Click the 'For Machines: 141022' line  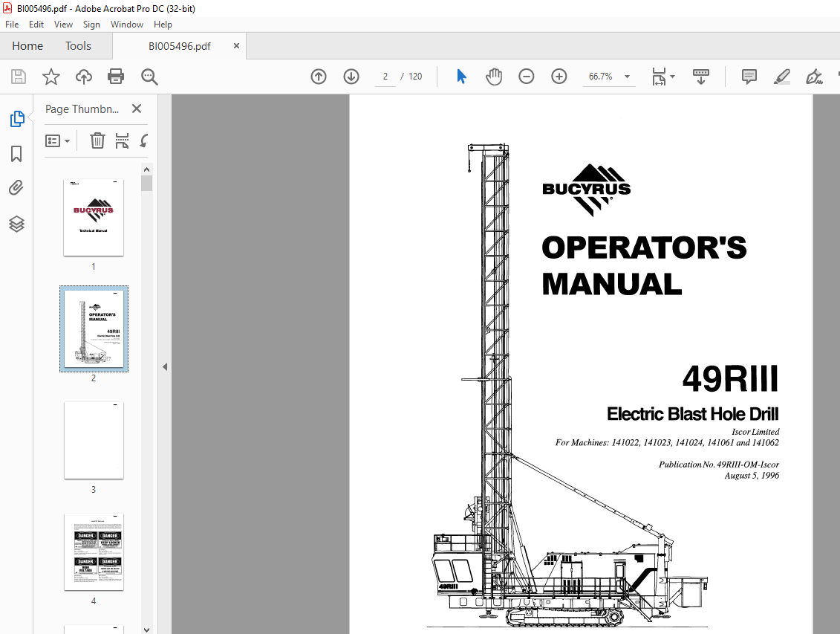click(x=667, y=443)
